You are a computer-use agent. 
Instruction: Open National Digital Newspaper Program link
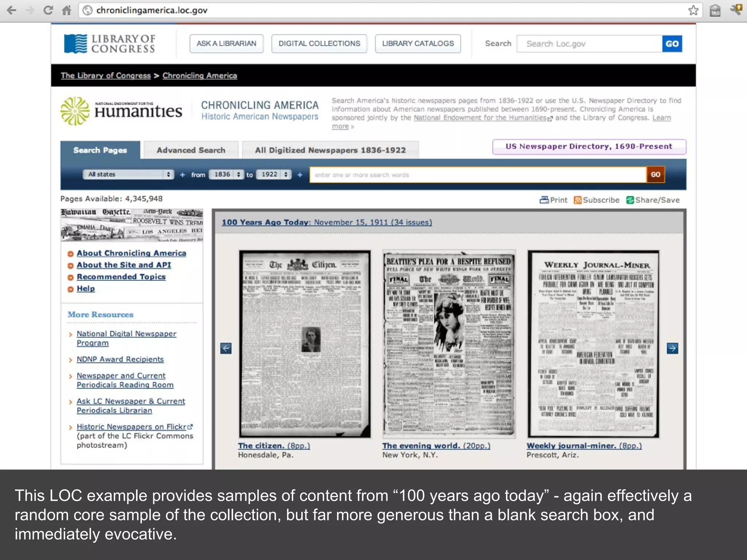click(126, 338)
